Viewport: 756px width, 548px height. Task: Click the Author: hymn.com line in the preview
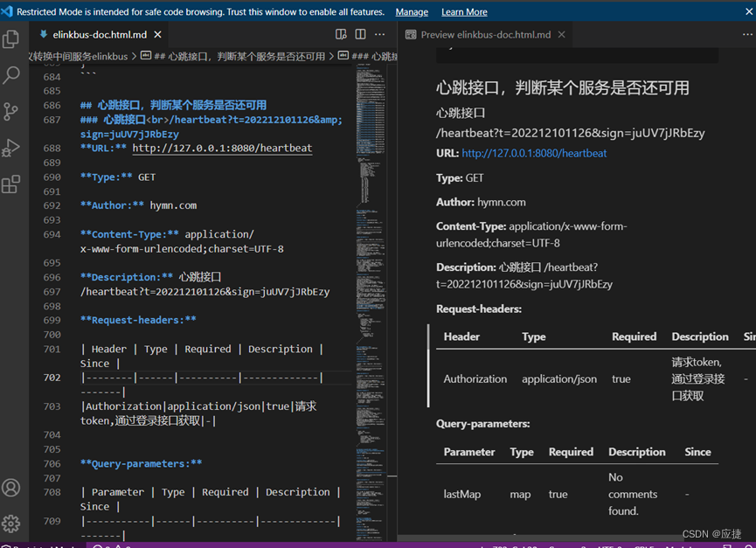(481, 202)
